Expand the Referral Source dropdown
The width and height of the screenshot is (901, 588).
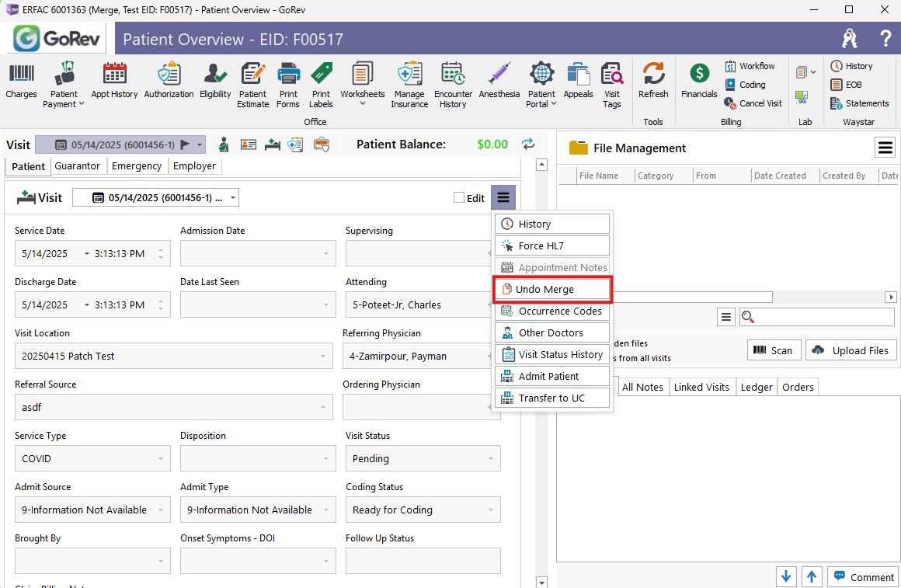pyautogui.click(x=323, y=408)
